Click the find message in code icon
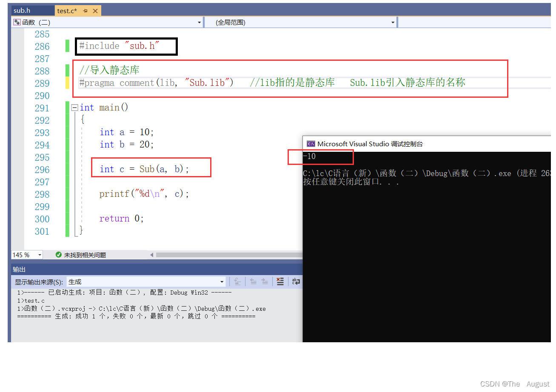This screenshot has height=392, width=556. coord(237,281)
